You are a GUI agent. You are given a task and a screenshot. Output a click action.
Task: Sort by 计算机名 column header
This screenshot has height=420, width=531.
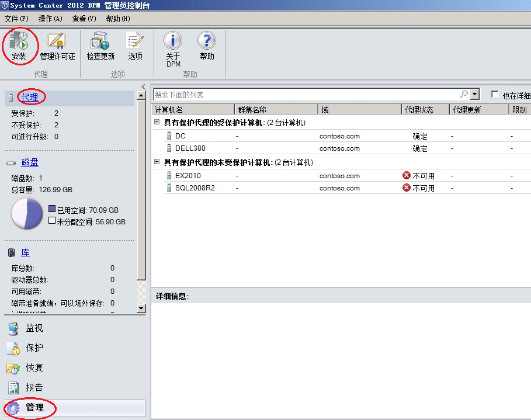pyautogui.click(x=193, y=109)
